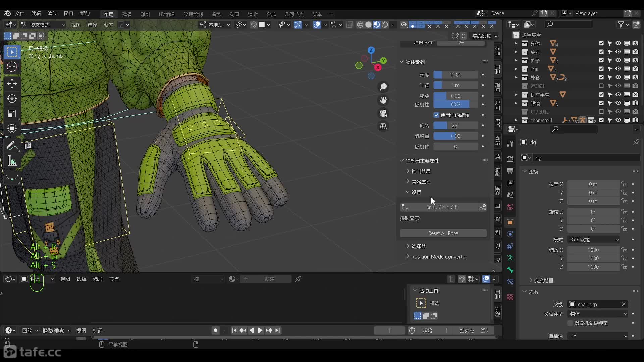Hide the 裤子 collection via eye icon
Screen dimensions: 644x362
point(618,60)
